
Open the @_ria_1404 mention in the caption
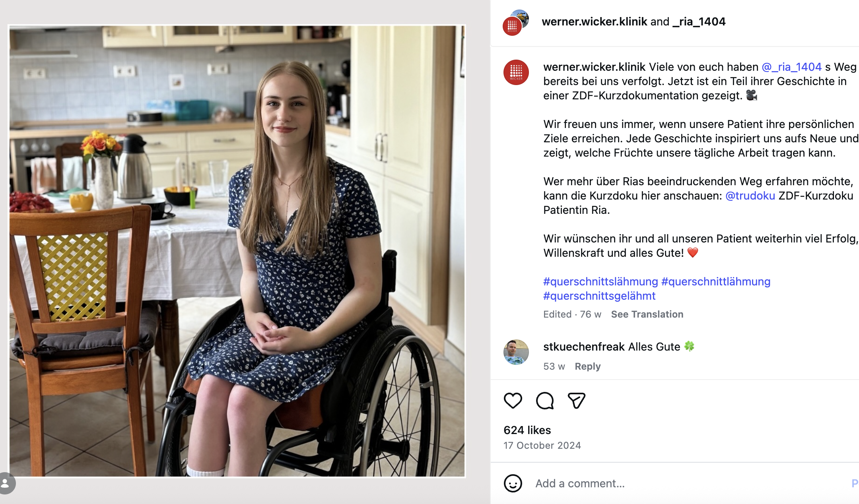click(x=791, y=67)
